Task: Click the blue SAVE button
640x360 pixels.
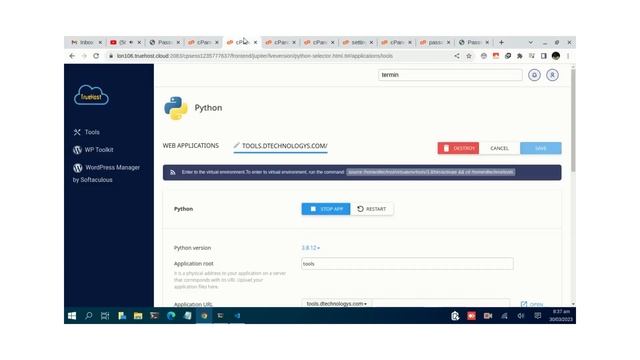Action: pyautogui.click(x=540, y=148)
